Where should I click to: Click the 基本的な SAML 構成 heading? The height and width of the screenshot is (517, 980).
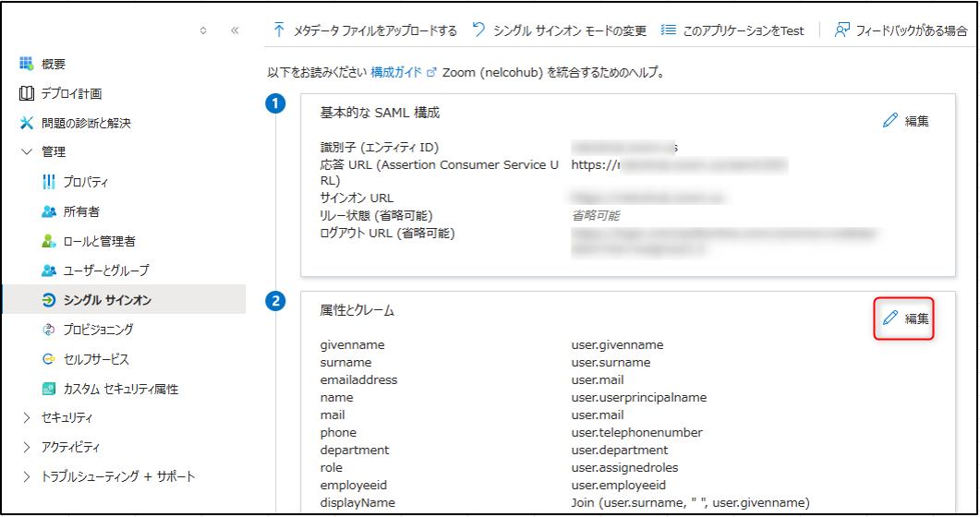click(380, 113)
